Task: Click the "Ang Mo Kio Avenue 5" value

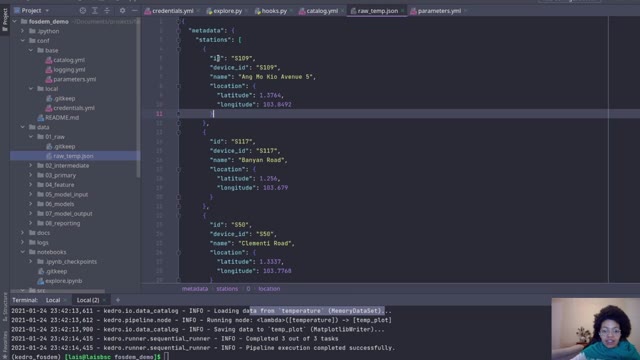Action: click(x=276, y=77)
